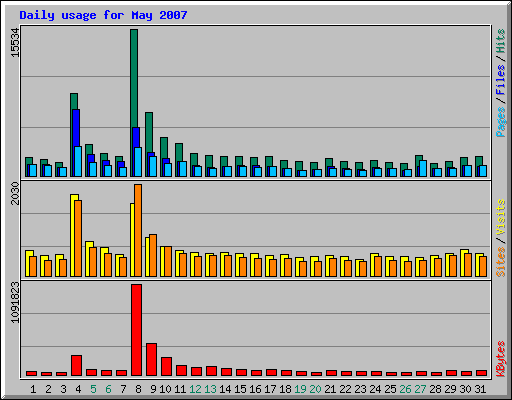The height and width of the screenshot is (400, 512).
Task: Click day label 4 on the x-axis
Action: (78, 389)
